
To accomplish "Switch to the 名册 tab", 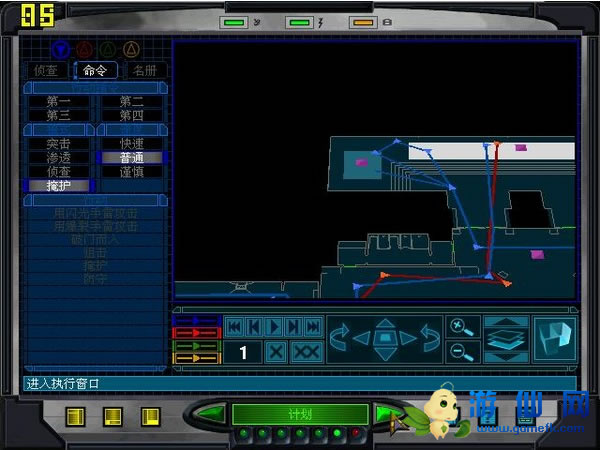I will tap(146, 71).
